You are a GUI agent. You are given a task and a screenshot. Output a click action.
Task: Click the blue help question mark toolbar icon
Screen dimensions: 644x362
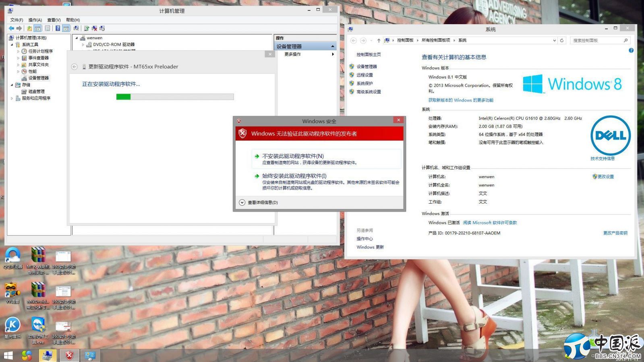point(58,28)
